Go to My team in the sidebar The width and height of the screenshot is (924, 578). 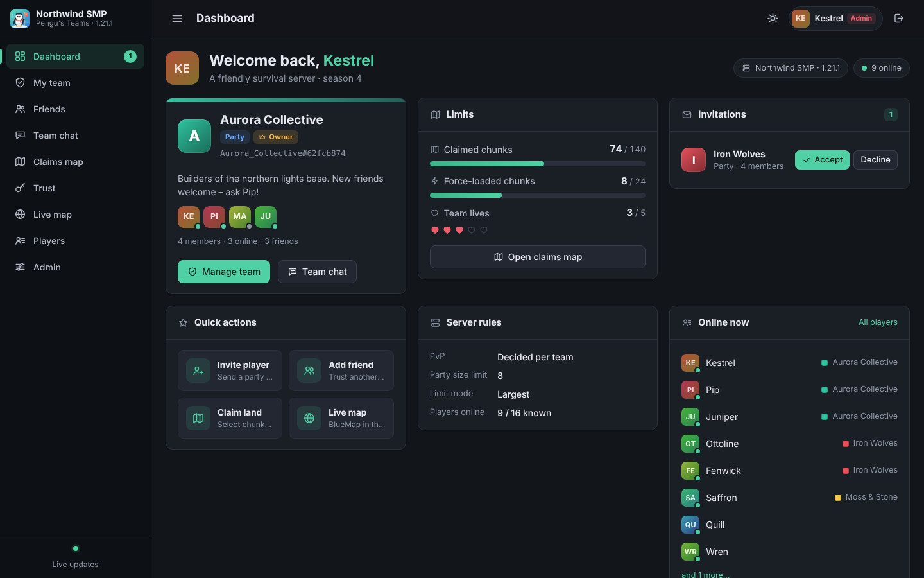[75, 83]
